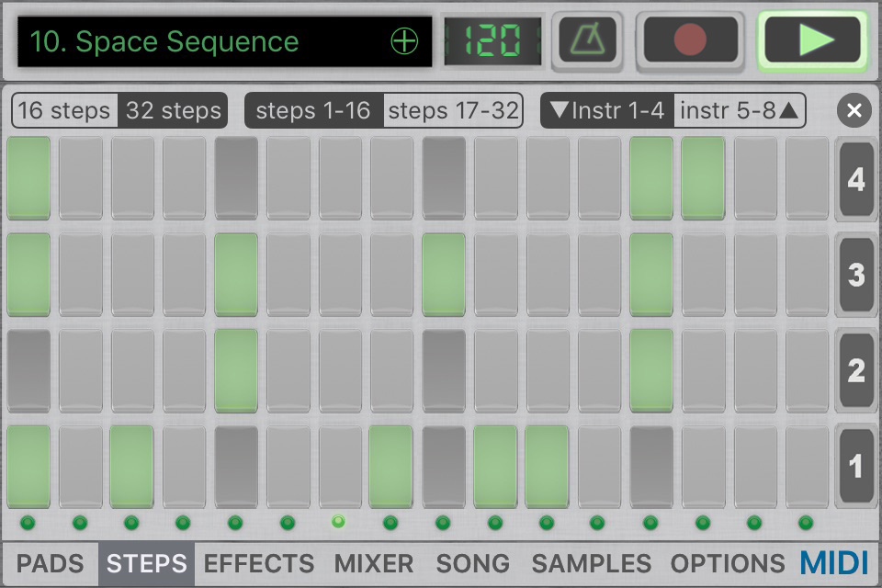Click the step 16 indicator LED
Viewport: 882px width, 588px height.
tap(806, 523)
